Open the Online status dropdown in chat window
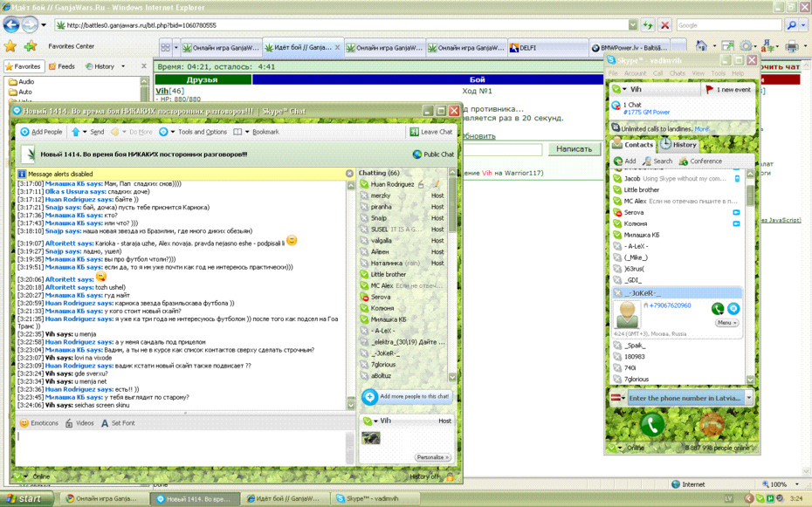The height and width of the screenshot is (507, 812). pos(25,476)
